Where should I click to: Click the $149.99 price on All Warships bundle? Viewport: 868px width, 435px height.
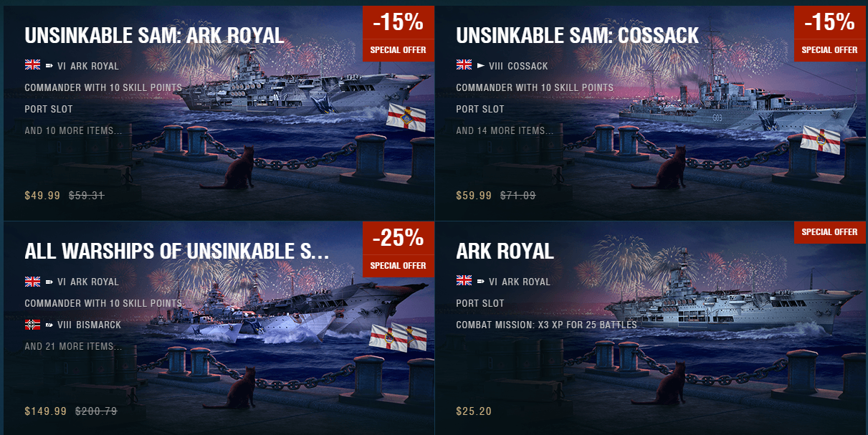click(46, 411)
